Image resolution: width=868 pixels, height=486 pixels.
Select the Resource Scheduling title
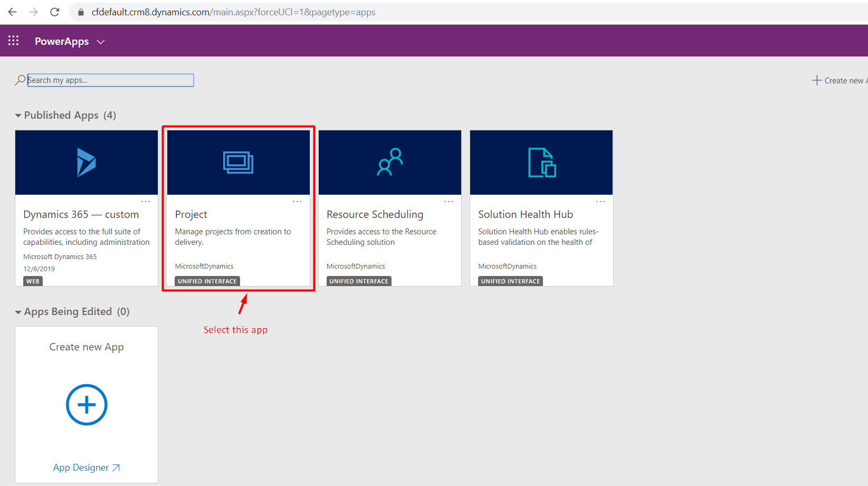pos(375,214)
